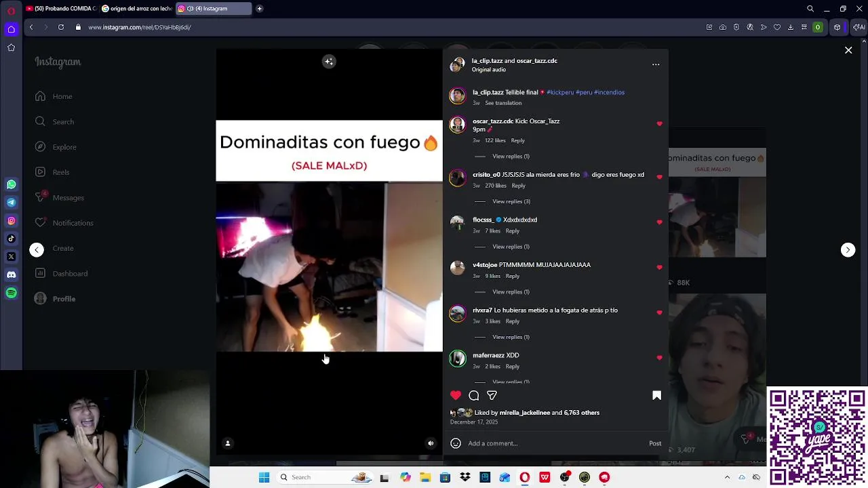Open downloads icon in Opera toolbar
Screen dimensions: 868x488
[x=790, y=27]
